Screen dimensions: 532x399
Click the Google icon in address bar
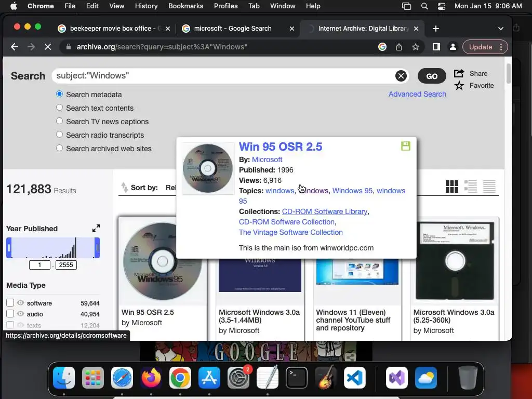tap(382, 47)
